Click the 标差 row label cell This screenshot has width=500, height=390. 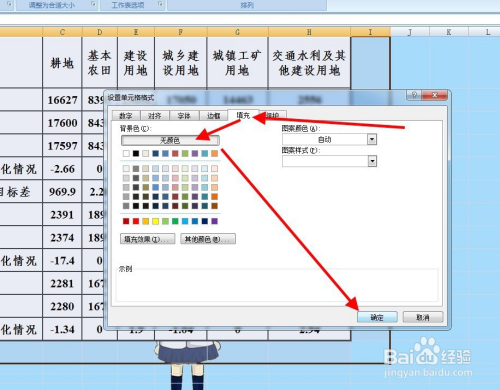[21, 192]
